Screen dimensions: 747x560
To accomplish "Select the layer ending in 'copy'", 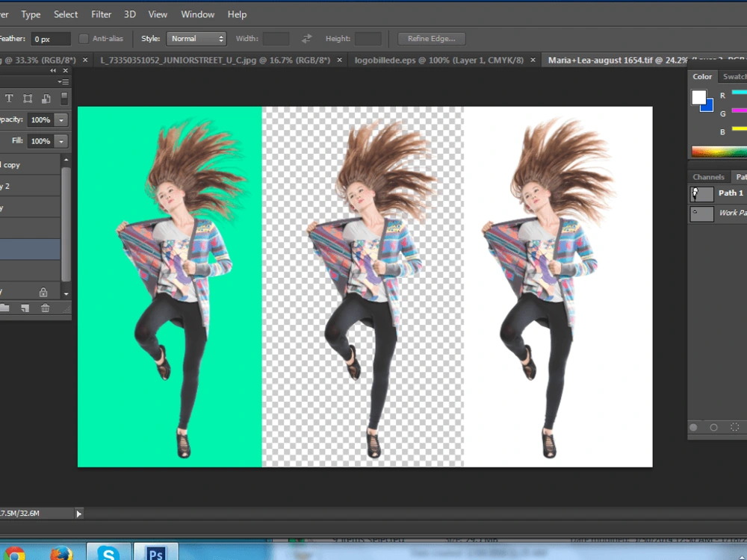I will (x=30, y=165).
